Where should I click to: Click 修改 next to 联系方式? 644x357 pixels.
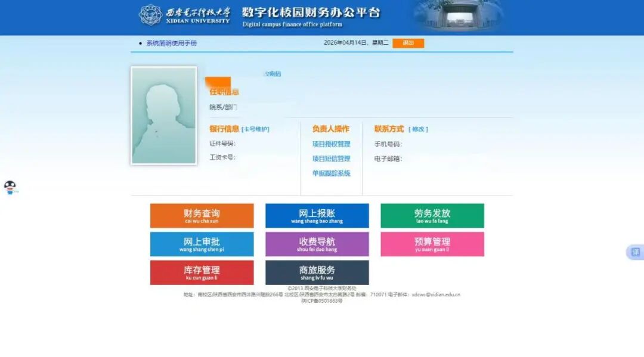coord(418,129)
